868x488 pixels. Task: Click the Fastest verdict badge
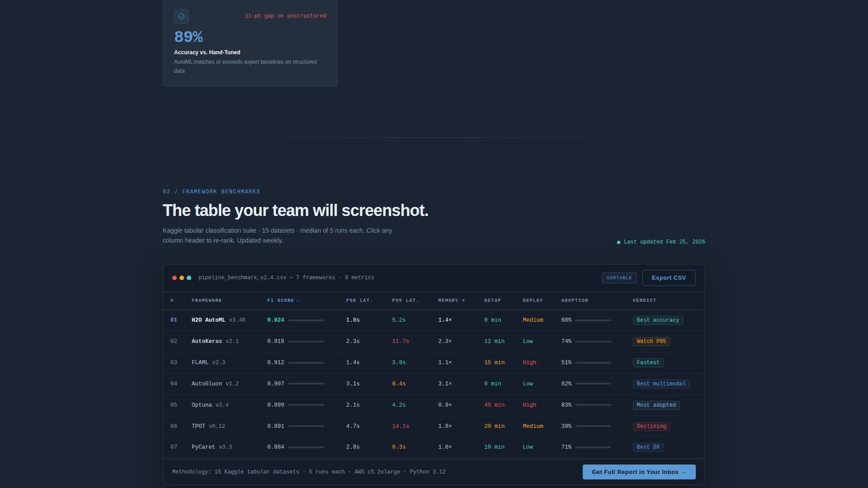coord(648,363)
